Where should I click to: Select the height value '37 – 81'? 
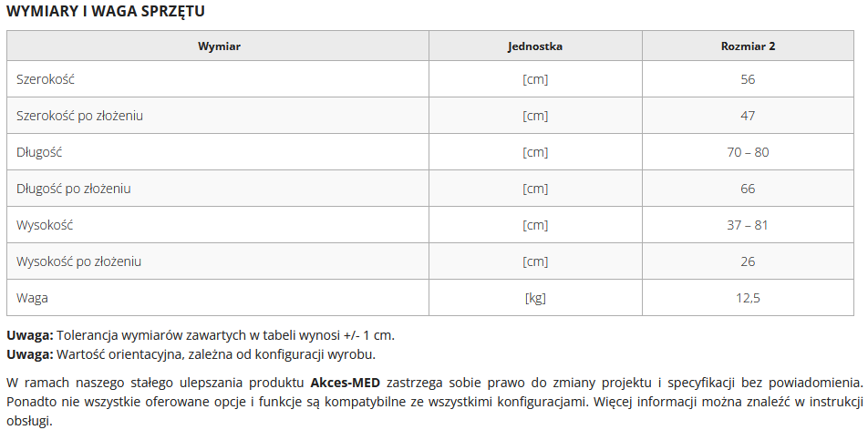[748, 225]
